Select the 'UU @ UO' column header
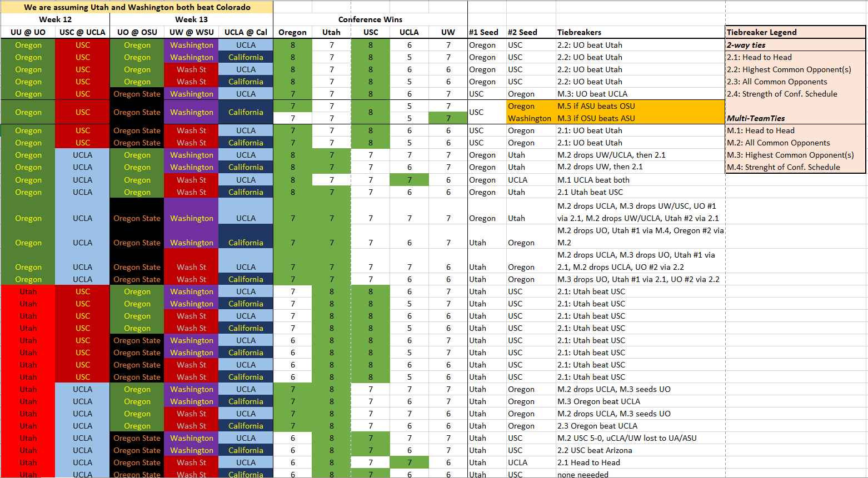The height and width of the screenshot is (478, 868). coord(28,32)
